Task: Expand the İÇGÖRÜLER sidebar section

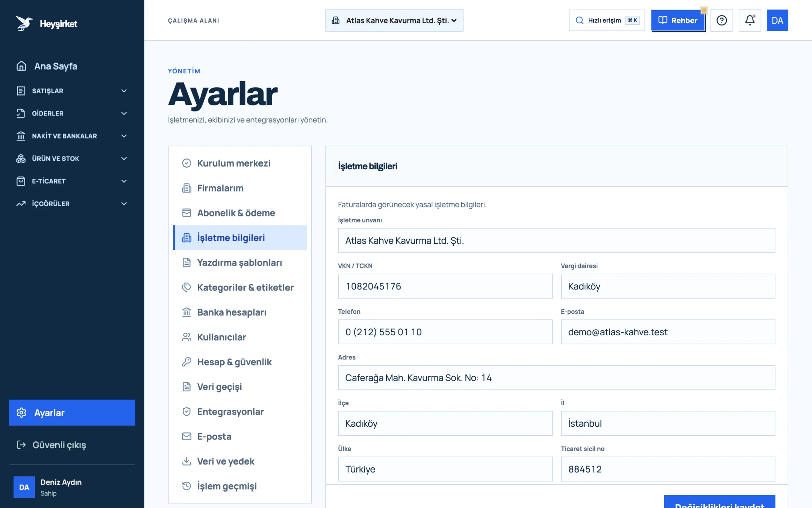Action: pyautogui.click(x=72, y=204)
